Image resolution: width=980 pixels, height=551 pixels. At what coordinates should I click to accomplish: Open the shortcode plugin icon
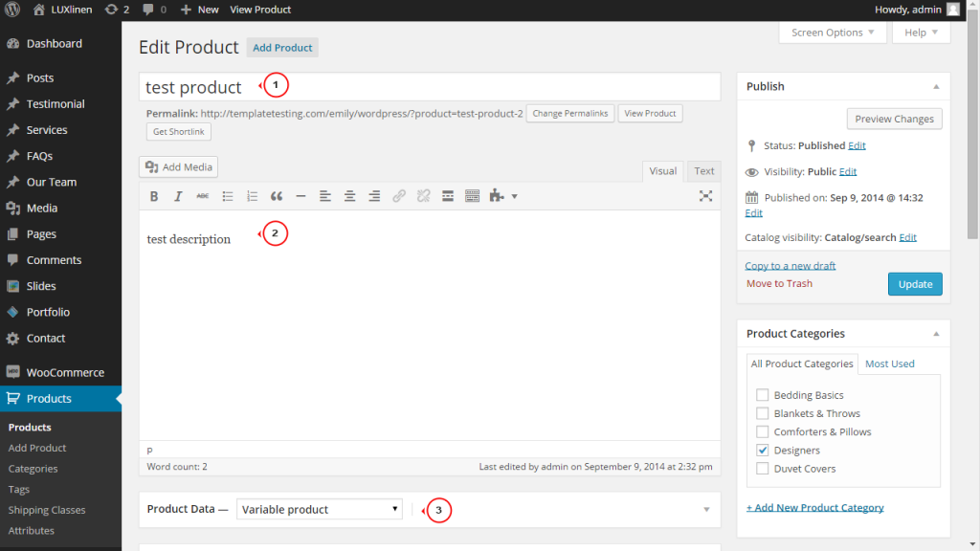tap(497, 196)
